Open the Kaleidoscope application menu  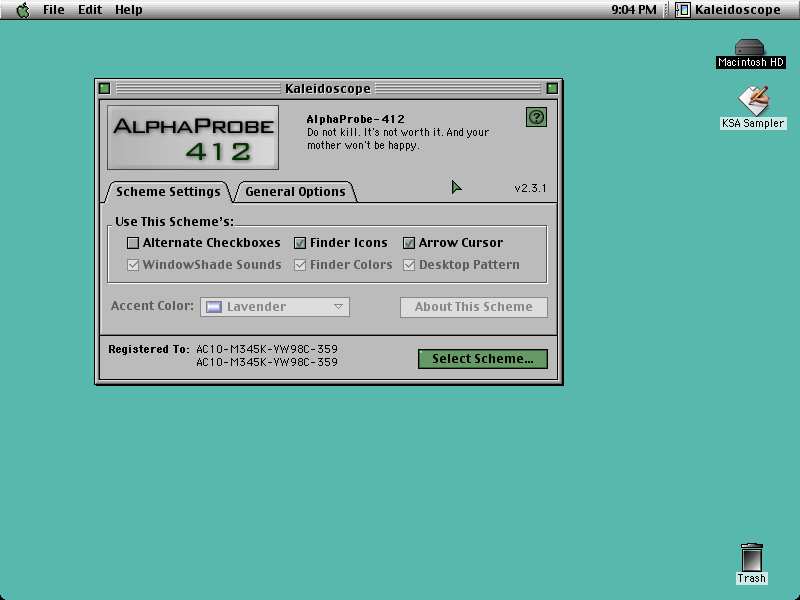point(729,10)
